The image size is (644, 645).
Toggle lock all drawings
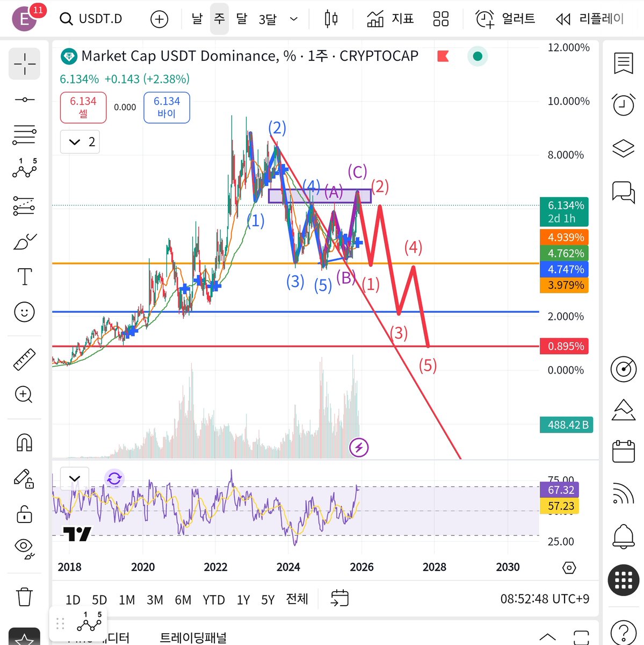point(25,513)
